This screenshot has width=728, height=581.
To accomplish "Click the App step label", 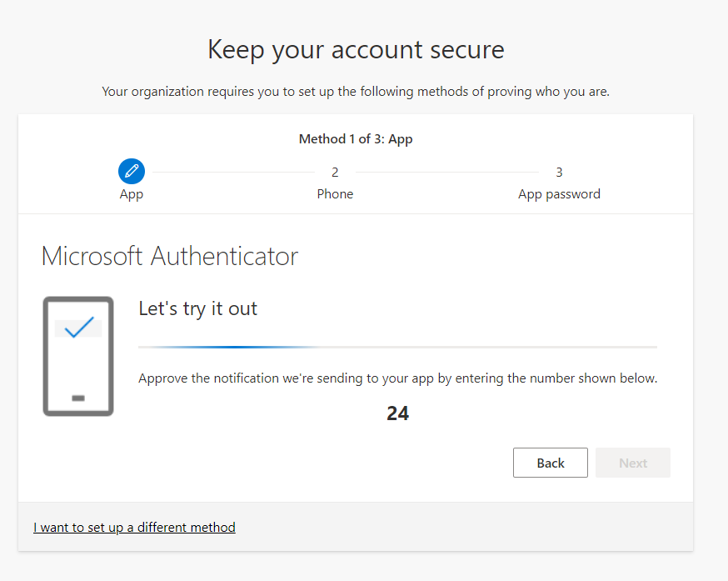I will coord(132,194).
